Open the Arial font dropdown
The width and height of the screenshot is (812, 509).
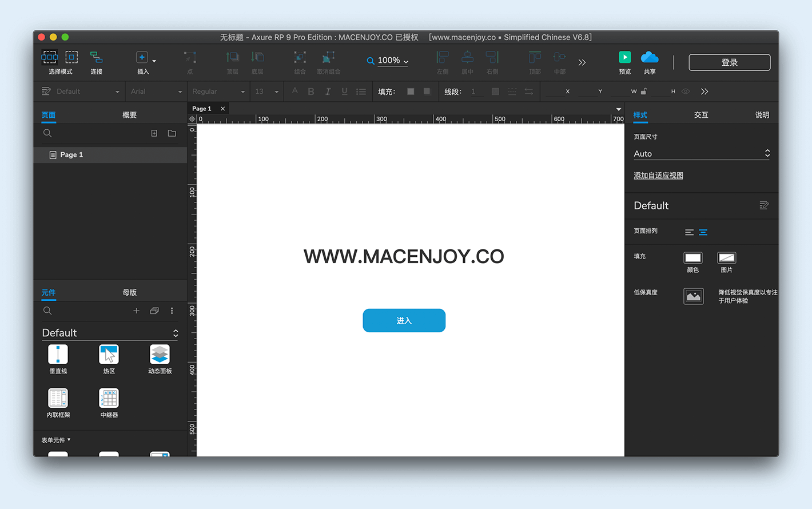click(x=156, y=91)
